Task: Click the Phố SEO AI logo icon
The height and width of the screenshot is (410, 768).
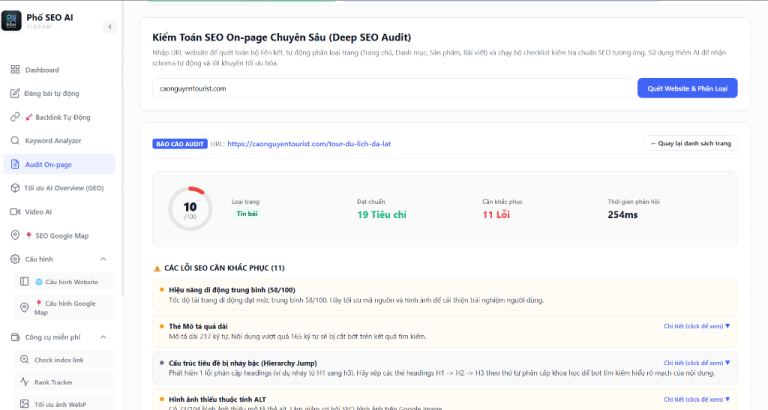Action: click(11, 21)
